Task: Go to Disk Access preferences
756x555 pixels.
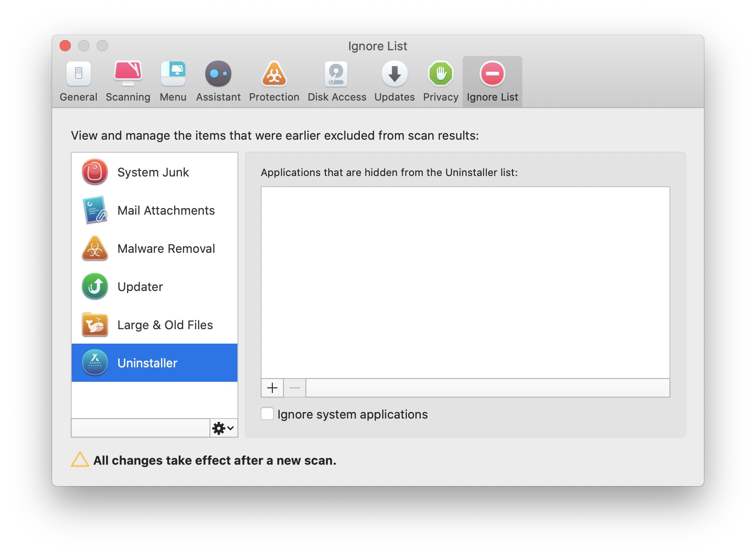Action: coord(337,81)
